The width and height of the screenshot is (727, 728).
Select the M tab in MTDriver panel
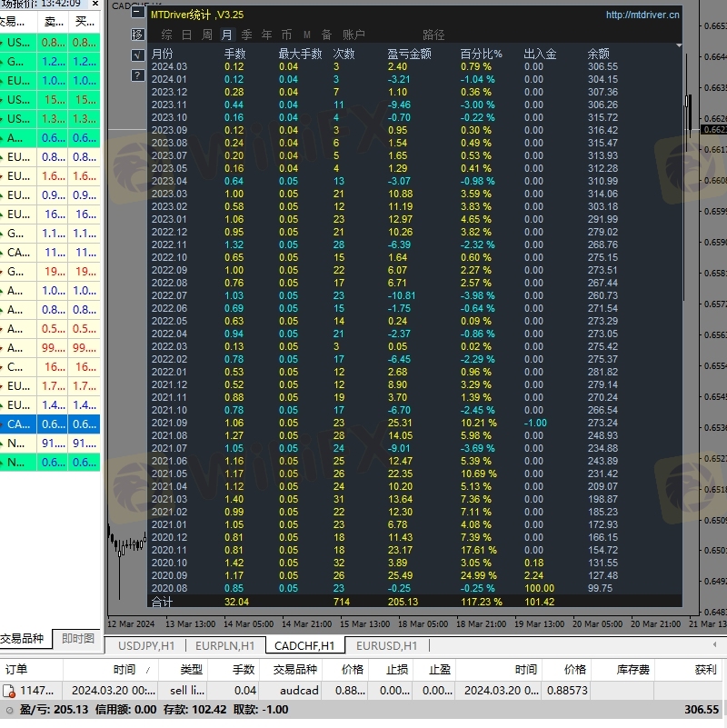[x=307, y=35]
